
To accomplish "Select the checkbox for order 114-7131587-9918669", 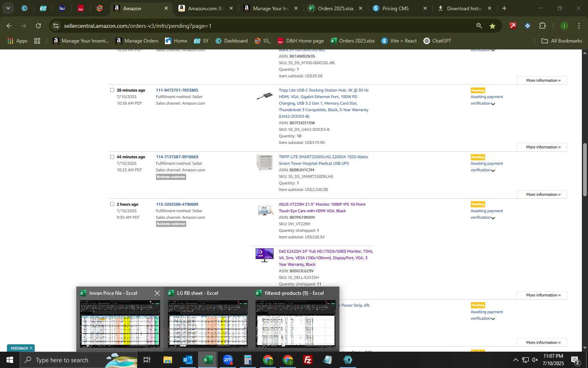I will [x=112, y=157].
